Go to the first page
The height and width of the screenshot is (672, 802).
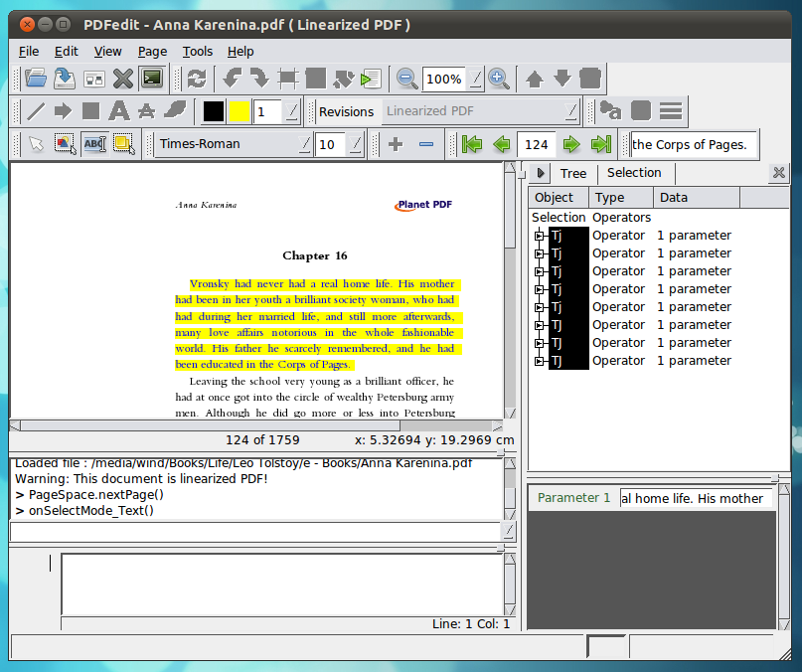click(x=472, y=144)
